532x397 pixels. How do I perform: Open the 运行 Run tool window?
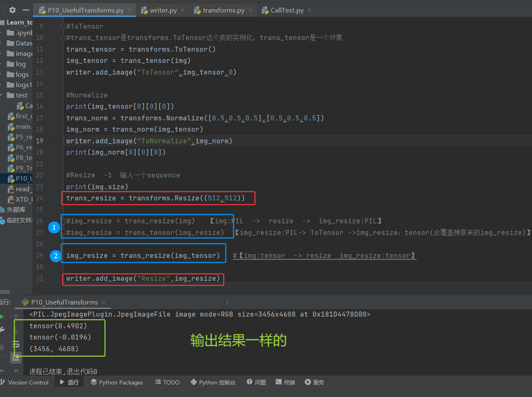69,382
